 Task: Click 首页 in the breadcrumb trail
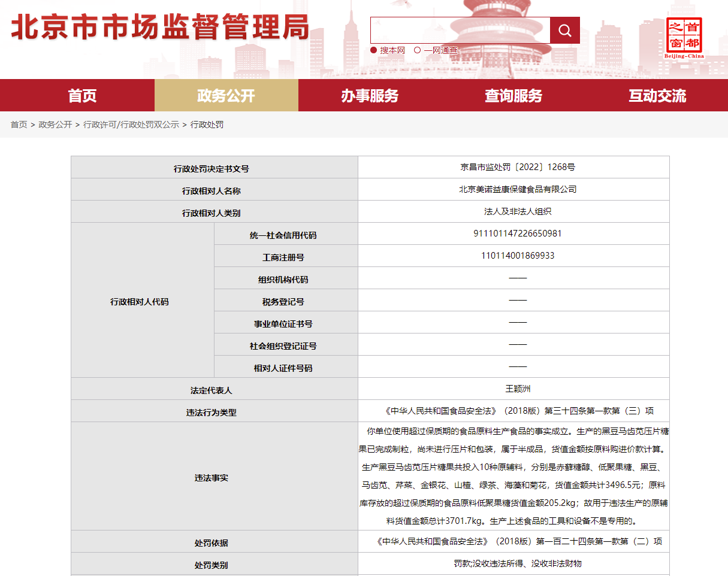click(x=19, y=125)
